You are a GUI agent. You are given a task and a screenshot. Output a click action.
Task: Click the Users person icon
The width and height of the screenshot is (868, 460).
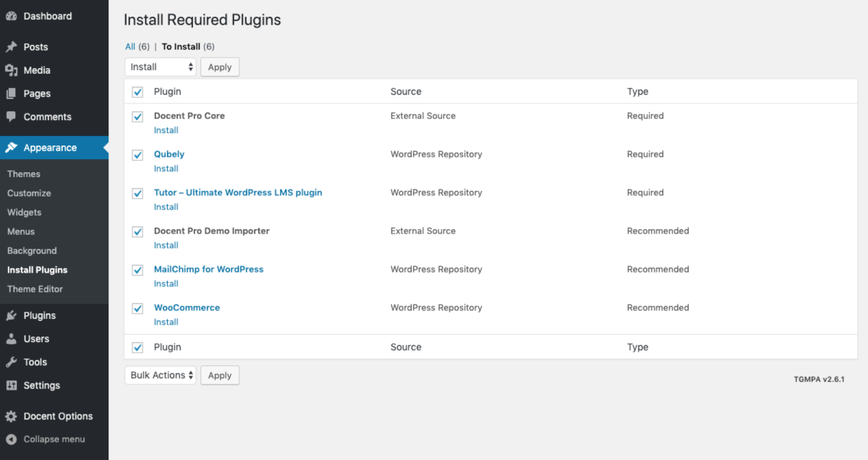[12, 338]
